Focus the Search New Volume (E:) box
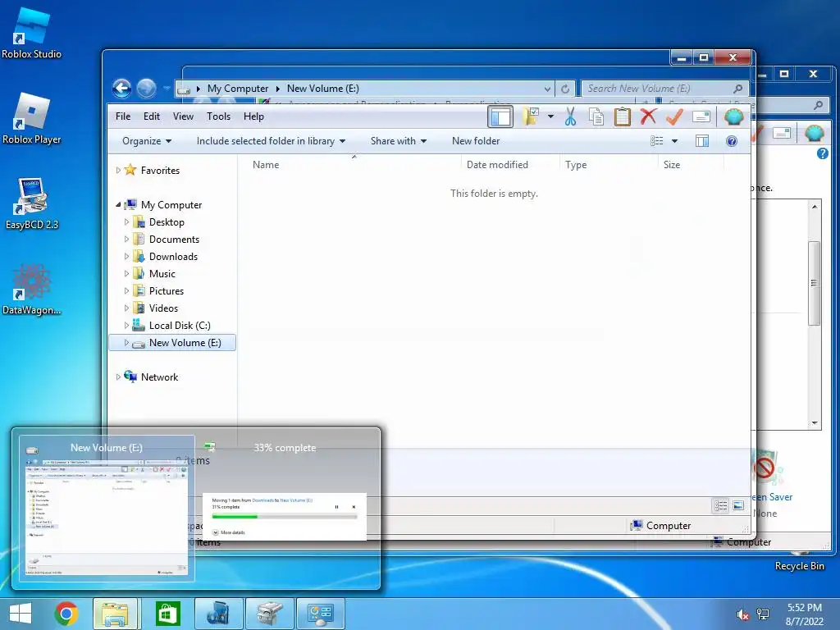The height and width of the screenshot is (630, 840). pyautogui.click(x=664, y=89)
